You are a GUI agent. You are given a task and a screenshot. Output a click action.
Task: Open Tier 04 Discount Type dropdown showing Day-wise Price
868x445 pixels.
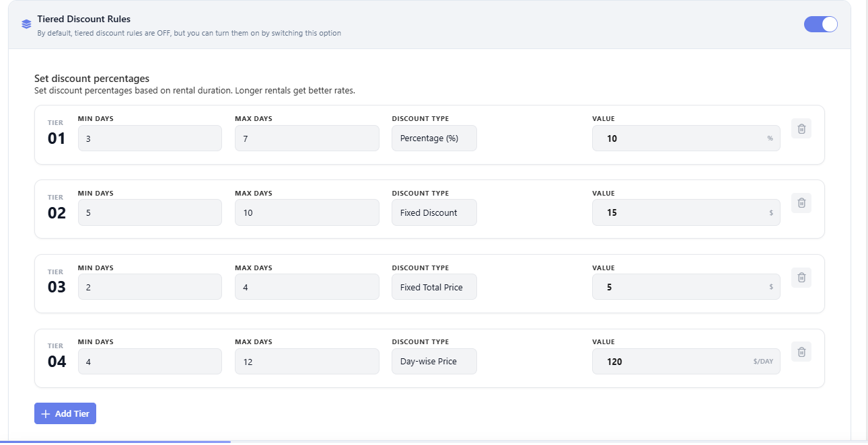coord(434,361)
